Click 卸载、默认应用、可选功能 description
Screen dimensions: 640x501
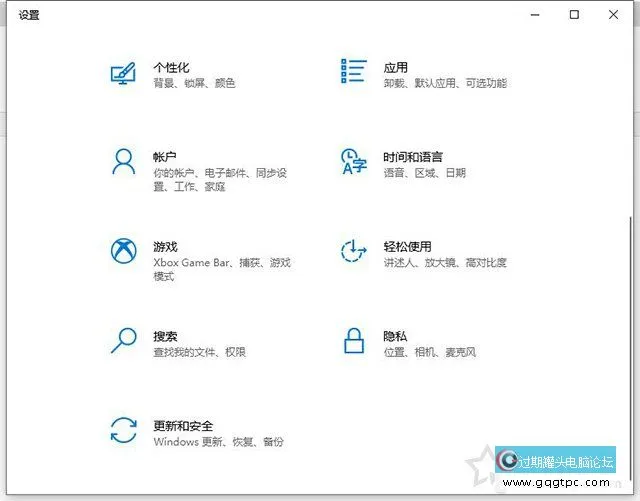[445, 83]
